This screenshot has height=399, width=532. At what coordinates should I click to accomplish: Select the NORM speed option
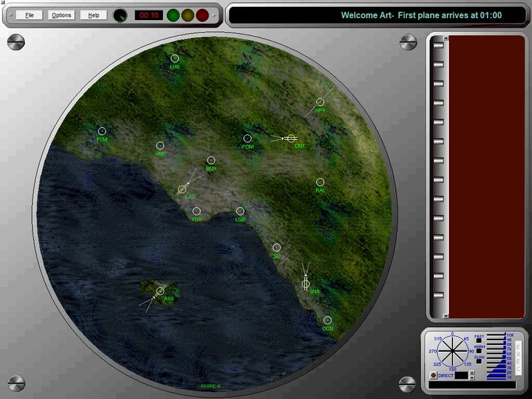(479, 351)
